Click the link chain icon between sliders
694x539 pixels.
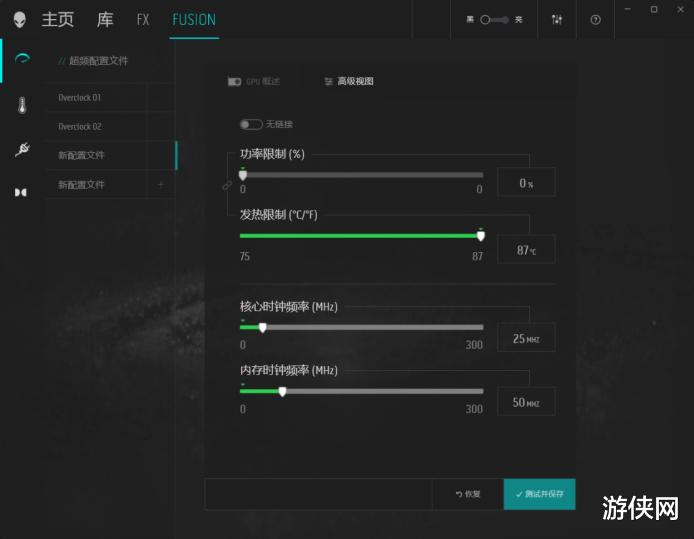click(x=227, y=185)
